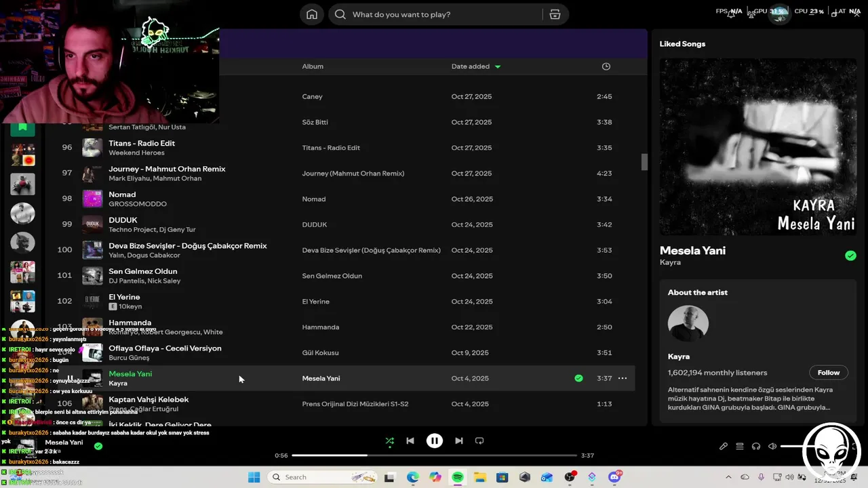Open Task View from the taskbar
This screenshot has width=868, height=488.
(x=389, y=477)
